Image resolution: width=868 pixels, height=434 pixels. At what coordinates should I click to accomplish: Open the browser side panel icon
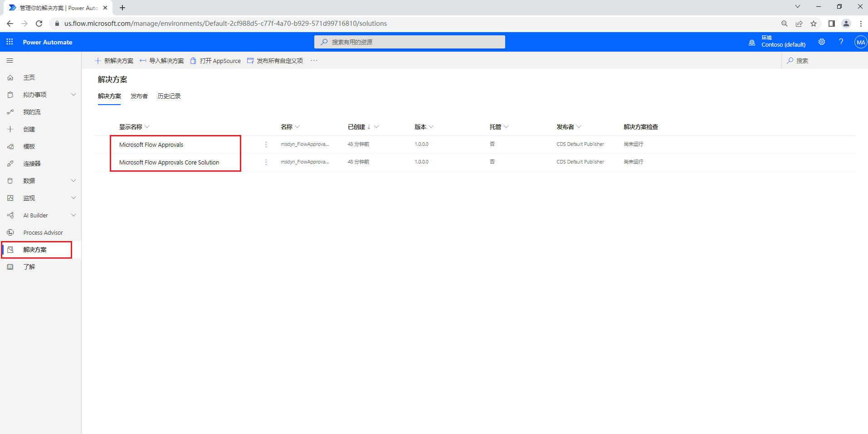click(831, 24)
